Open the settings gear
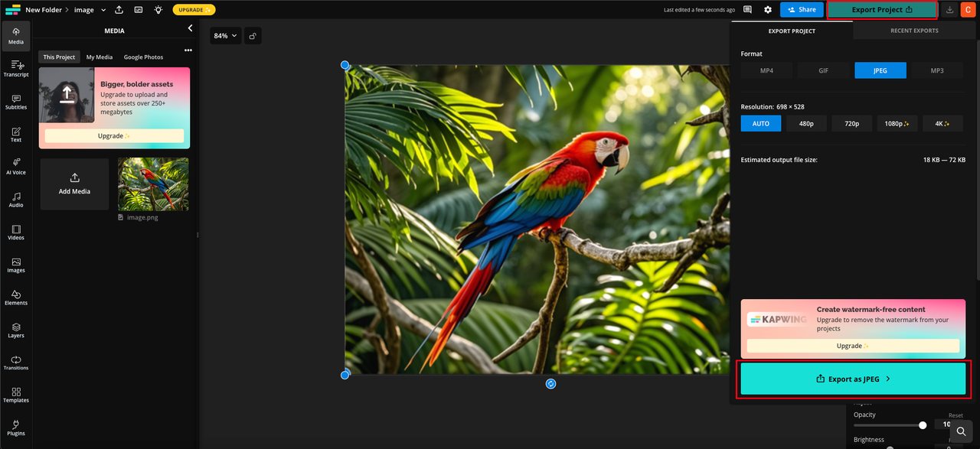This screenshot has height=449, width=980. pos(768,10)
